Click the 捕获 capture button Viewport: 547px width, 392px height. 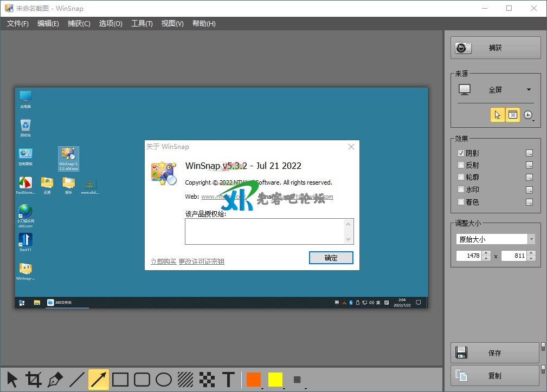(x=495, y=48)
